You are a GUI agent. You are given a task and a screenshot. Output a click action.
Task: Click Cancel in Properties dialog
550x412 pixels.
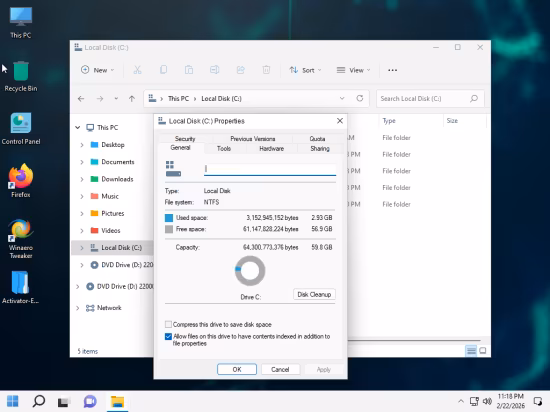[280, 369]
